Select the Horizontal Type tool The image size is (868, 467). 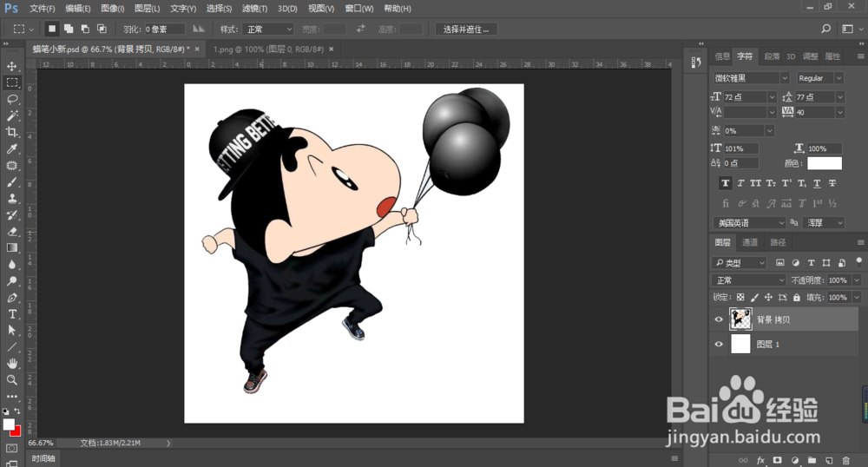pyautogui.click(x=11, y=314)
